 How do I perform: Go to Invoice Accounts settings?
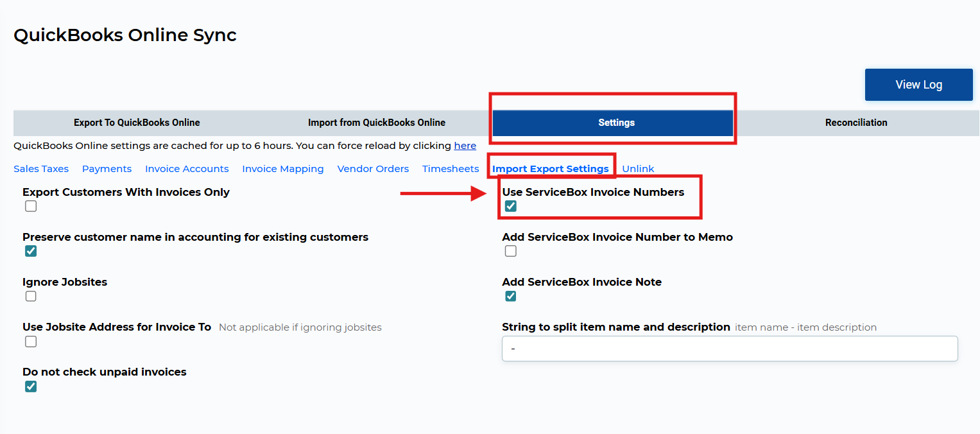[187, 169]
